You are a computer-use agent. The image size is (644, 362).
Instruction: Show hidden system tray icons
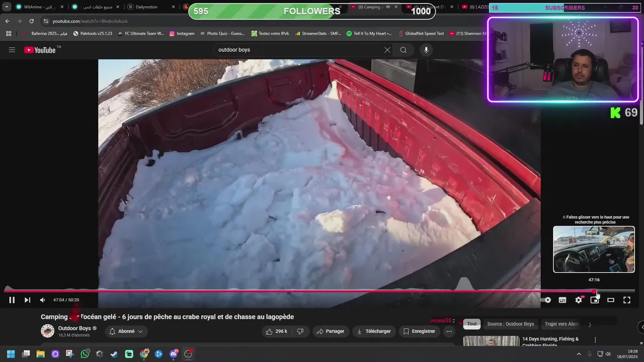pos(579,354)
